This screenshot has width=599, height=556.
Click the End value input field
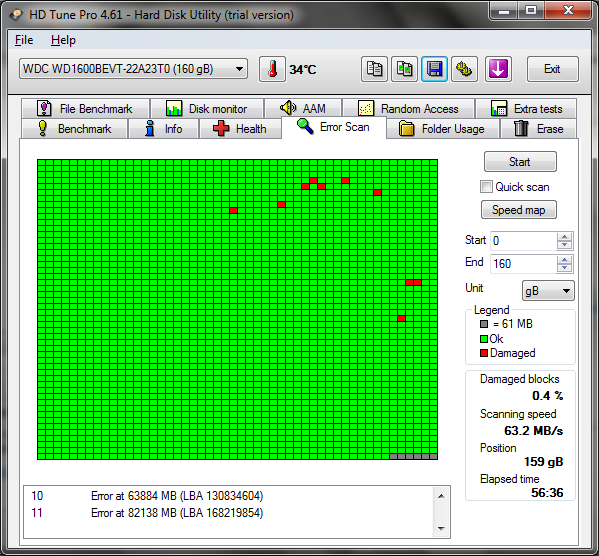523,264
